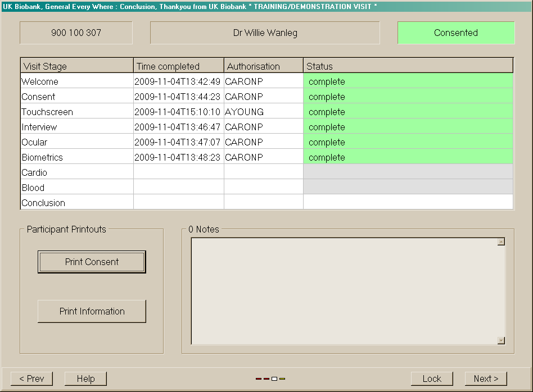
Task: Click the first red page indicator dash
Action: tap(259, 379)
